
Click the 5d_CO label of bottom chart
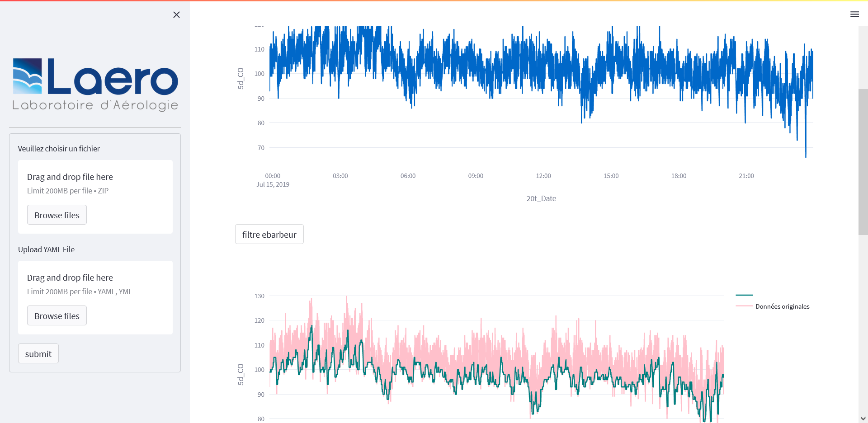point(241,374)
